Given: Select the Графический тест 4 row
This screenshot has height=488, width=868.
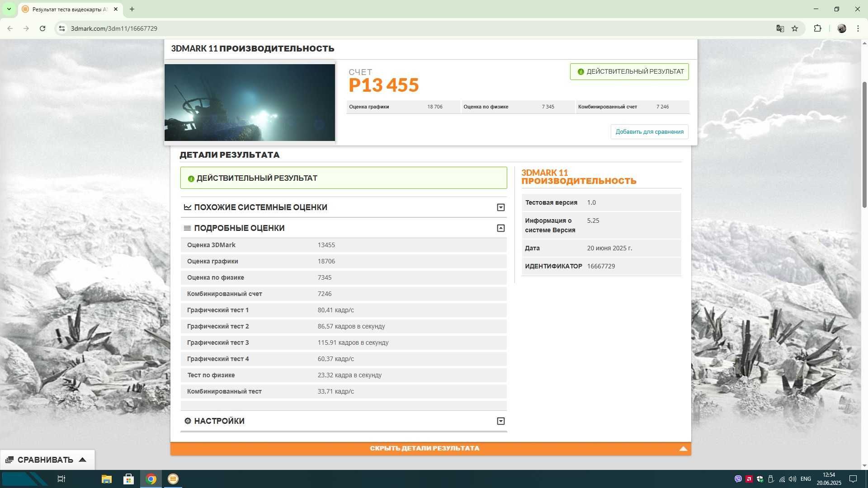Looking at the screenshot, I should (x=344, y=359).
